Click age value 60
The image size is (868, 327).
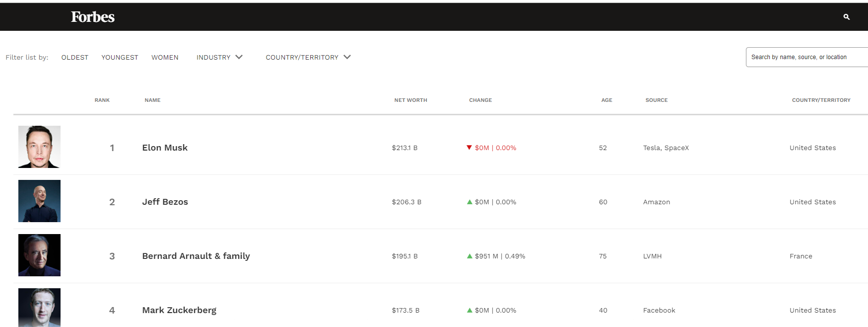(x=603, y=202)
